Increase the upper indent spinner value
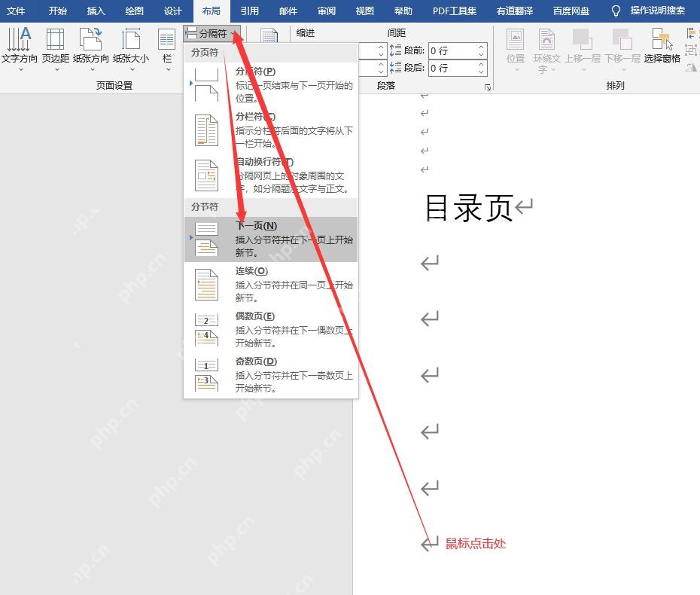 [x=381, y=47]
